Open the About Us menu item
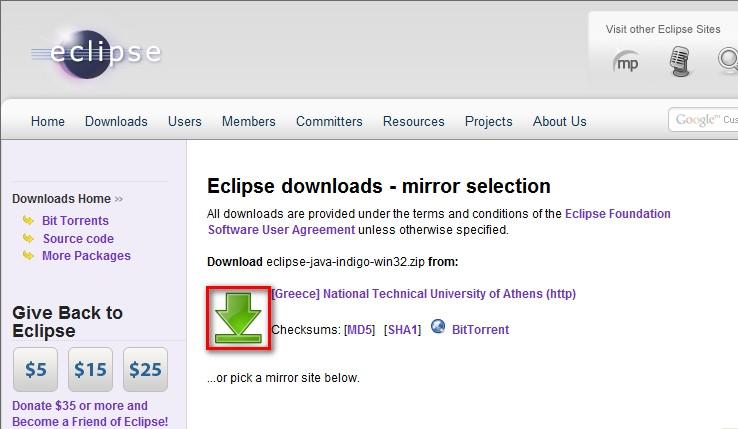Screen dimensions: 738x429 click(560, 121)
